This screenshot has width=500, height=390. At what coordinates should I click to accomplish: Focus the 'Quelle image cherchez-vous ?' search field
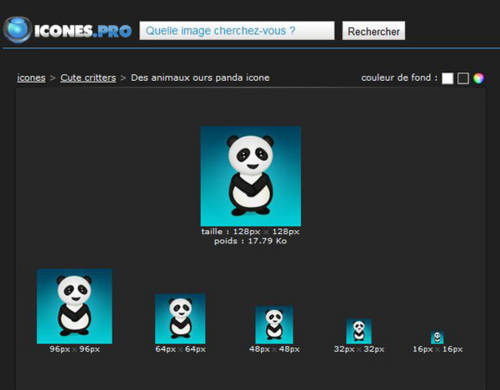[x=237, y=31]
